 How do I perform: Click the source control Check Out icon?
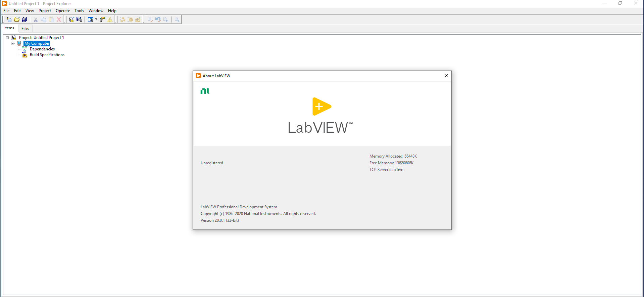point(166,19)
